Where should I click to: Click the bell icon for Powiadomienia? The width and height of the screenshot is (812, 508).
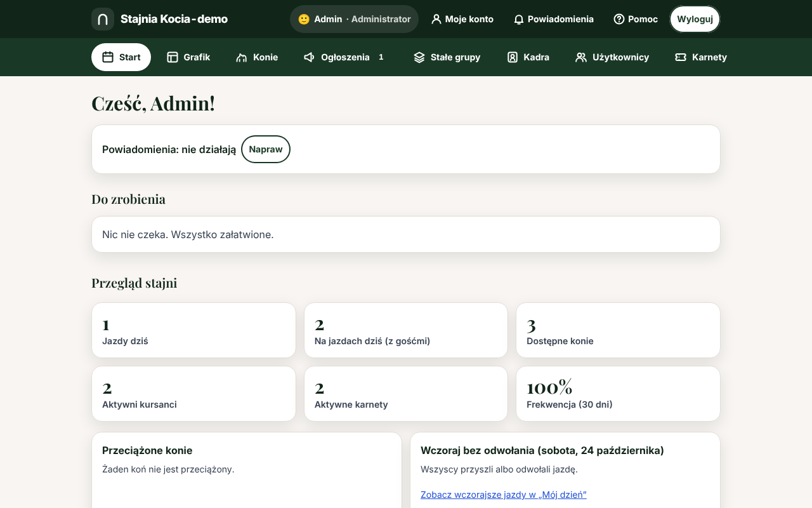click(x=519, y=19)
